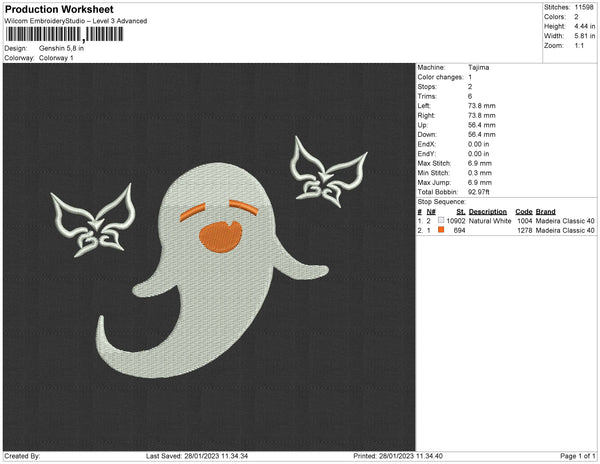
Task: Click 'Wilcom EmbroideryStudio – Level 3 Advanced' text
Action: tap(76, 21)
